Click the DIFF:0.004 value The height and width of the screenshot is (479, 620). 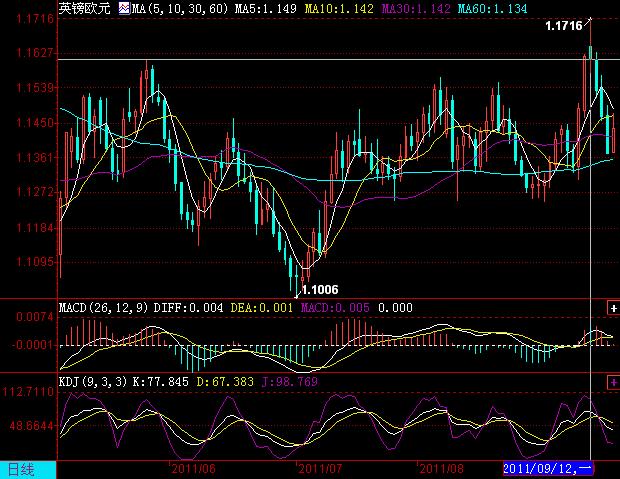[x=188, y=307]
